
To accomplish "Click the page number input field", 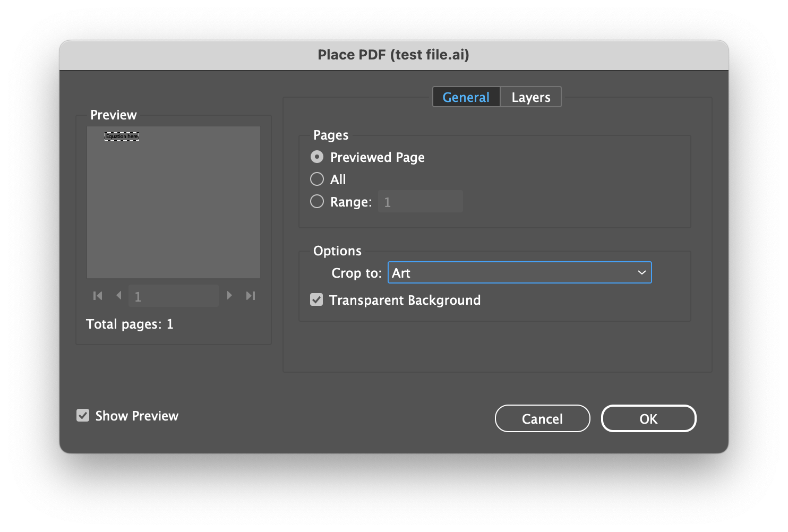I will pyautogui.click(x=174, y=296).
